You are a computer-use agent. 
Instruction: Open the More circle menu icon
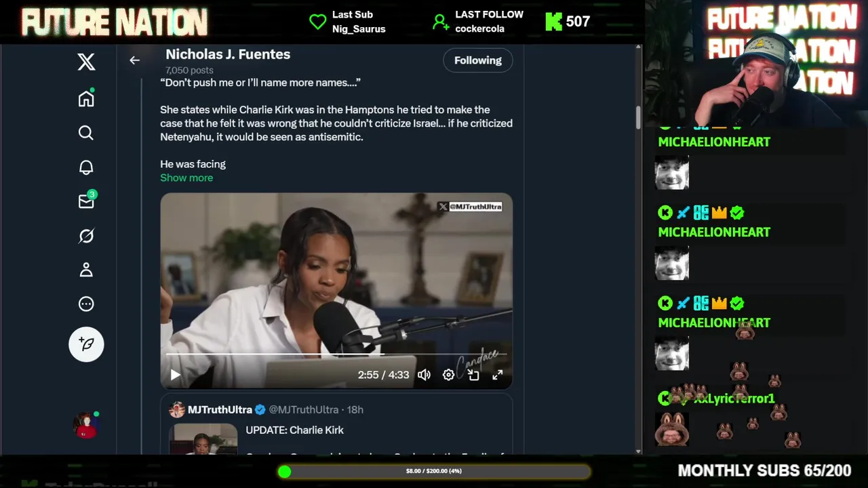[x=86, y=304]
